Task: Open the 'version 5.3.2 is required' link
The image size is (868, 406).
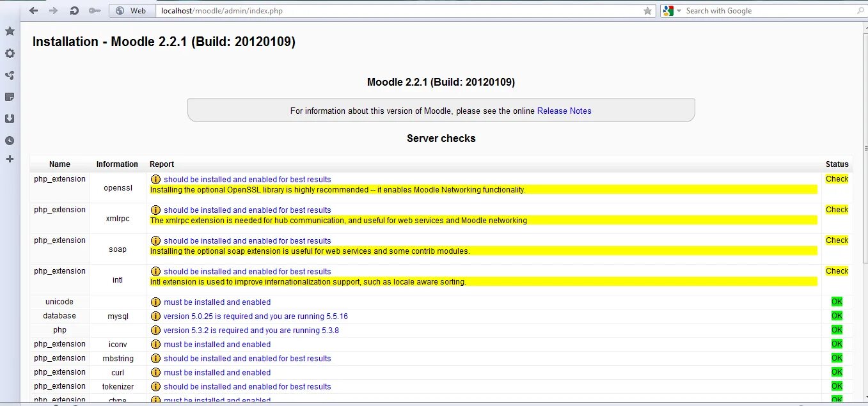Action: tap(251, 331)
